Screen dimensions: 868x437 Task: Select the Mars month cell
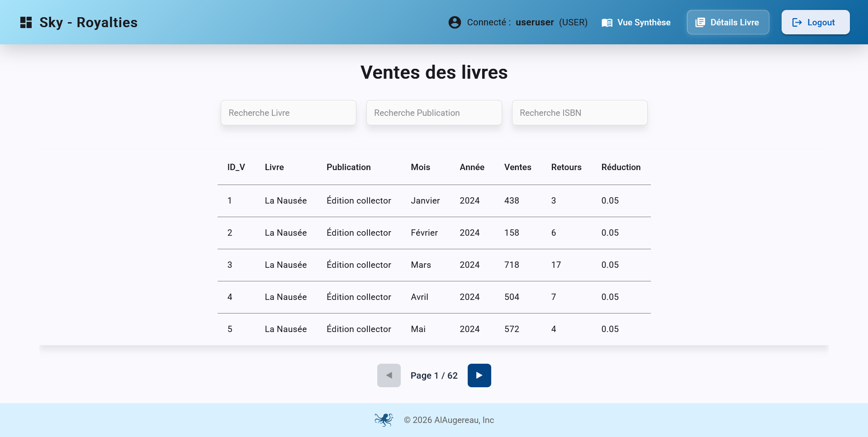tap(421, 265)
